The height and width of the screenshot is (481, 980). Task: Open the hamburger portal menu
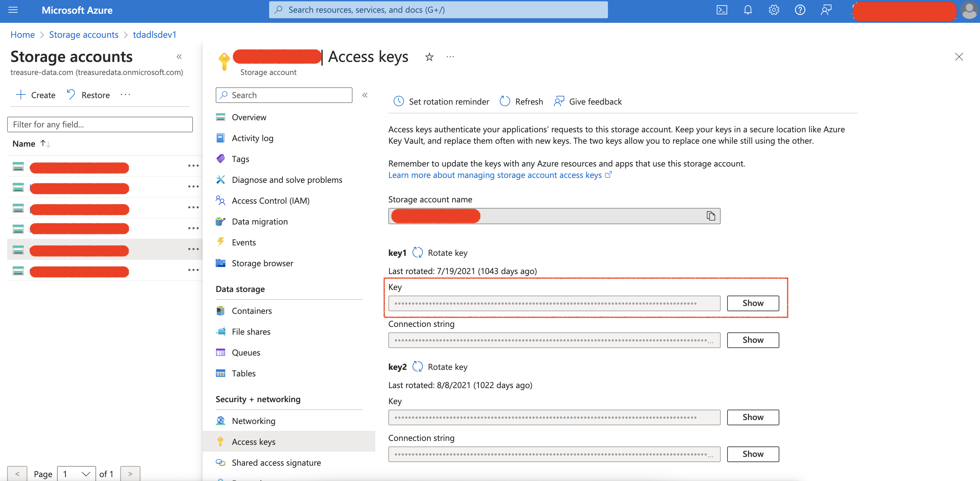click(13, 10)
